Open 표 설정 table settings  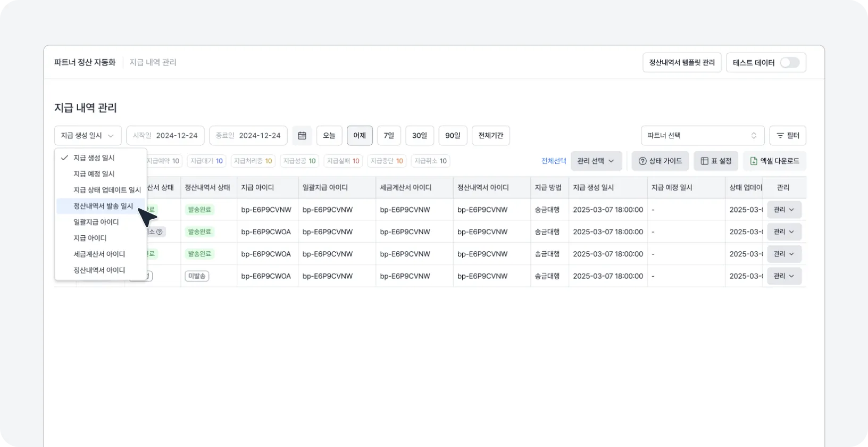click(x=715, y=161)
